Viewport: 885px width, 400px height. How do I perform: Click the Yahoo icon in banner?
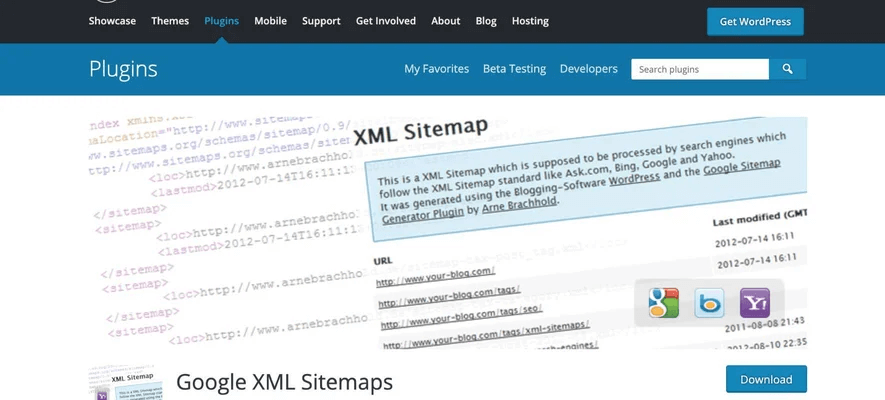[x=755, y=303]
